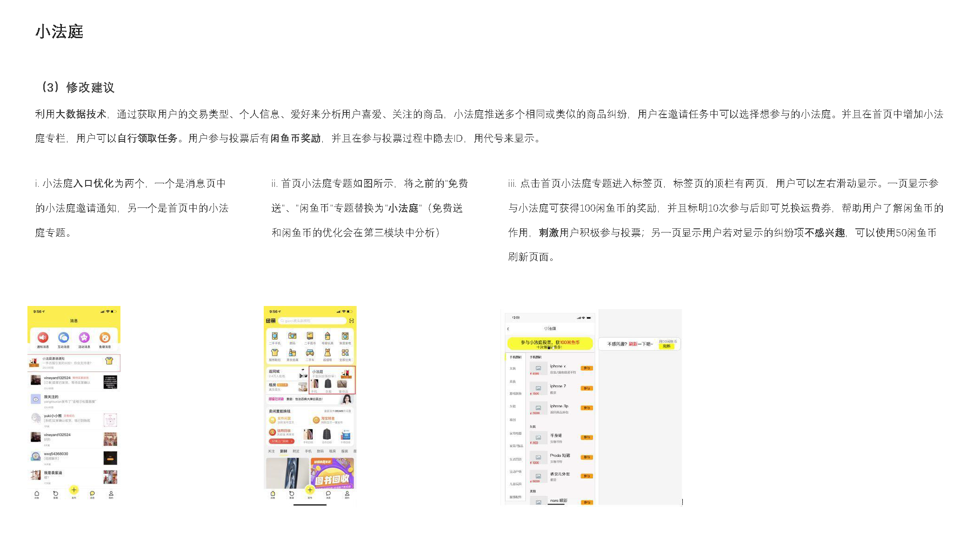The image size is (980, 551).
Task: Open the 通知消息 notification icon
Action: (x=43, y=338)
